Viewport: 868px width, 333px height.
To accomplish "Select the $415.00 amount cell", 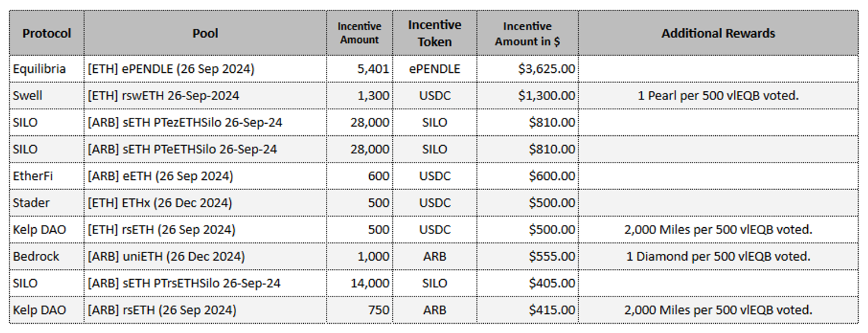I will (x=551, y=310).
